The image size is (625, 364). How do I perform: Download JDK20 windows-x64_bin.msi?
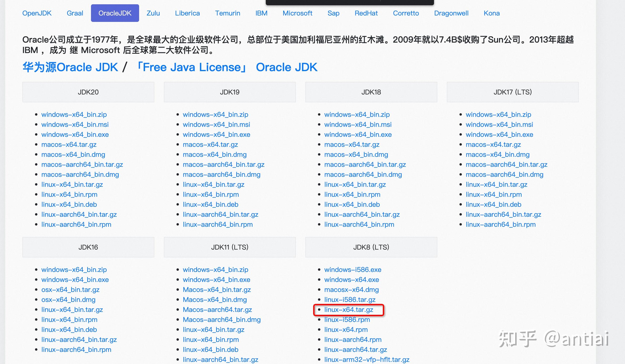[75, 124]
